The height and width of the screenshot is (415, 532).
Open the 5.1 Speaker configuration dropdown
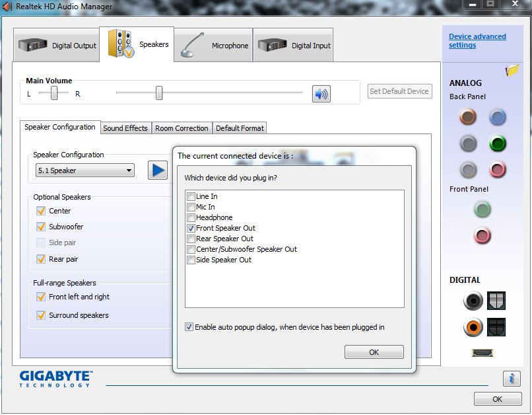[85, 170]
